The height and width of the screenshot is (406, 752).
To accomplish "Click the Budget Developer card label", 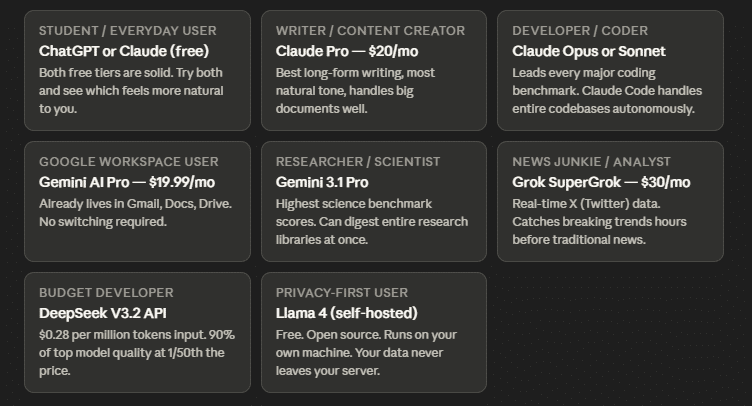I will tap(106, 293).
